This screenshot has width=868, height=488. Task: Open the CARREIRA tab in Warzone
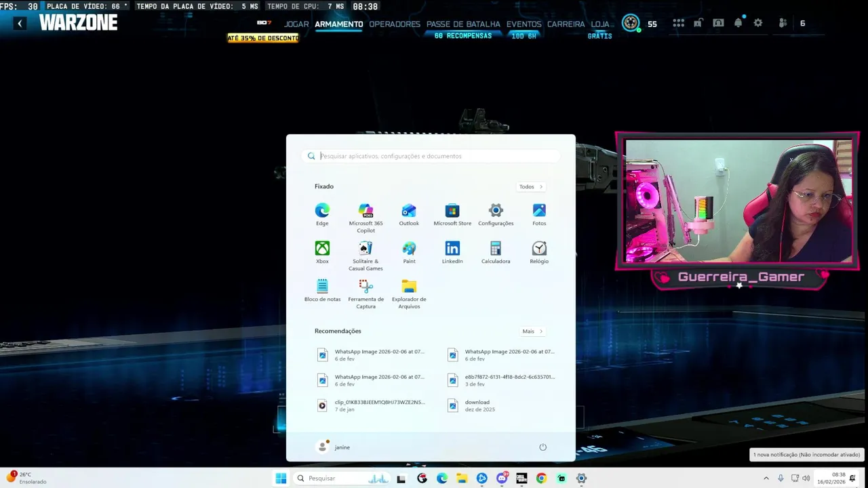566,24
